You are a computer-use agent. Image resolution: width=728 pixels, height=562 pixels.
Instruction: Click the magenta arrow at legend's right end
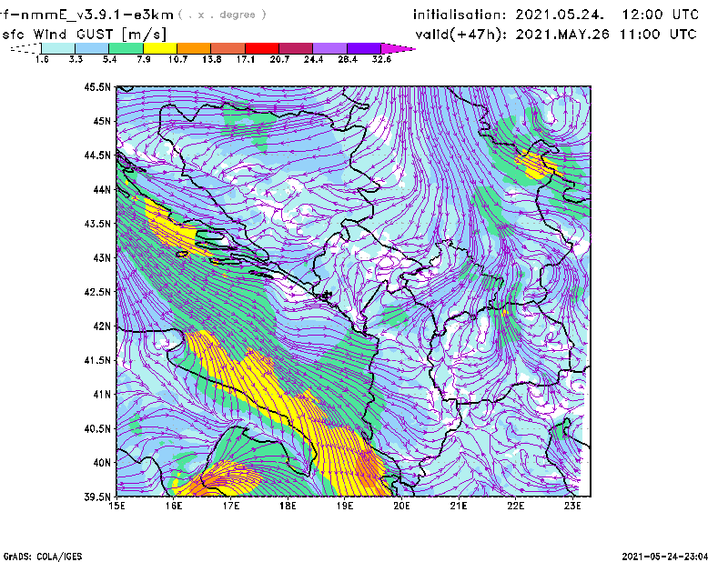point(399,47)
